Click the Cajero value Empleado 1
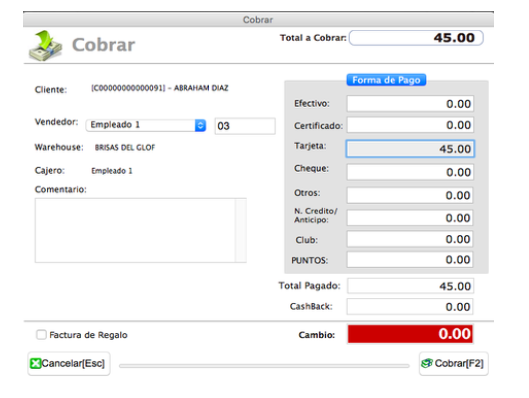529x398 pixels. coord(112,171)
